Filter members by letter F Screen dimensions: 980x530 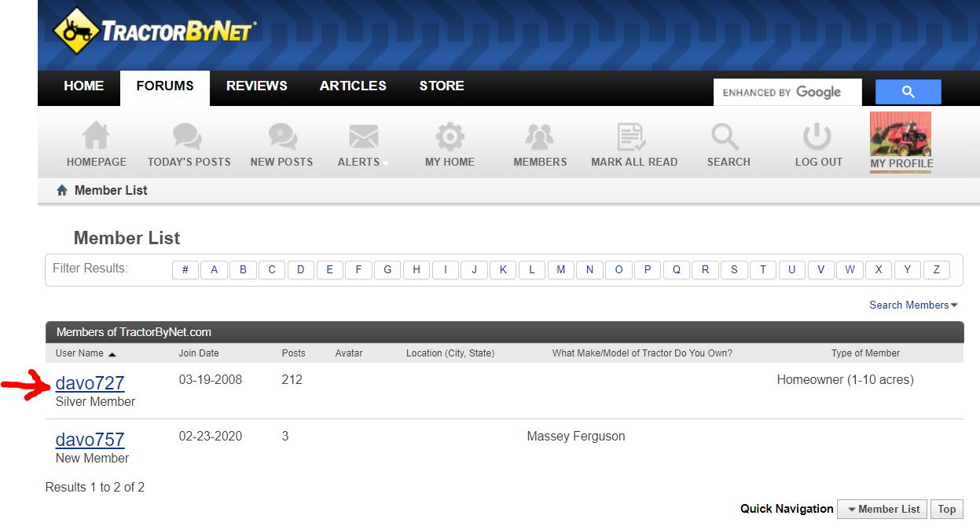click(x=358, y=270)
